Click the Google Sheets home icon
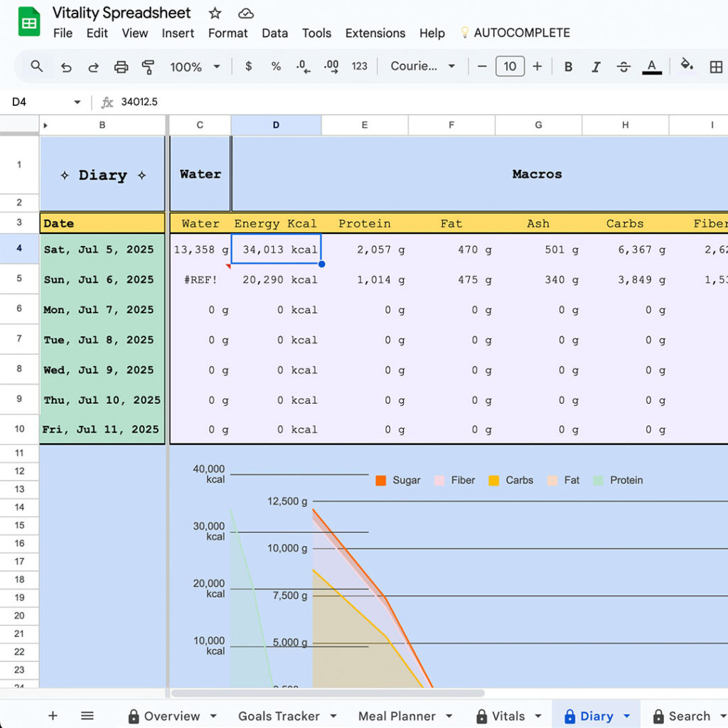Image resolution: width=728 pixels, height=728 pixels. 28,21
